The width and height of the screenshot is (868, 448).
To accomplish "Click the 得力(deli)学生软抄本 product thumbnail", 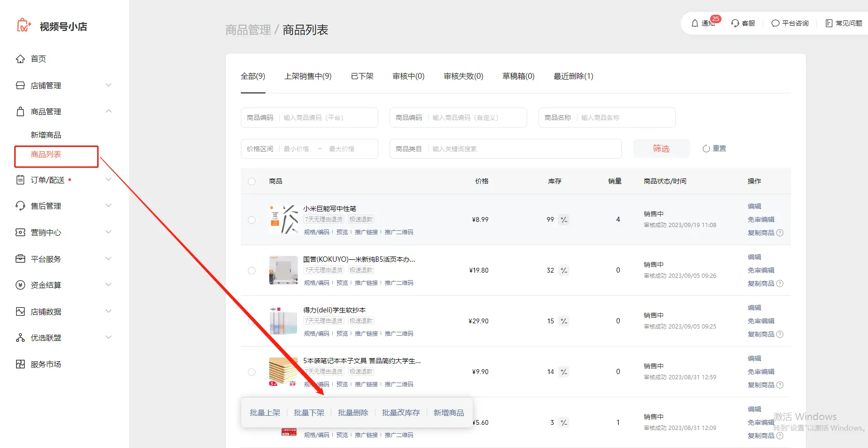I will pyautogui.click(x=283, y=321).
